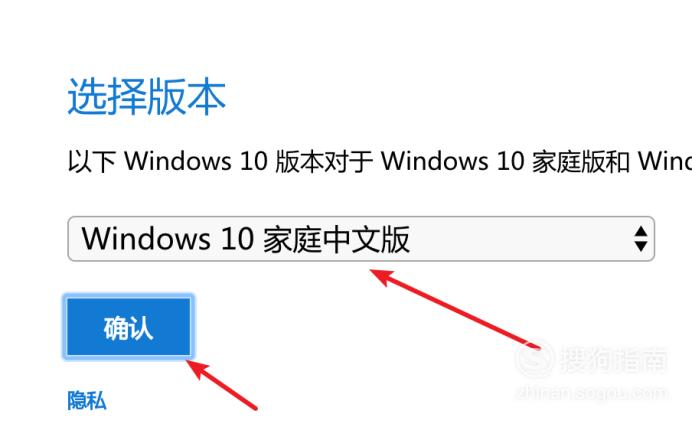The width and height of the screenshot is (692, 427).
Task: Click the red arrowhead pointing at the dropdown
Action: pos(380,277)
